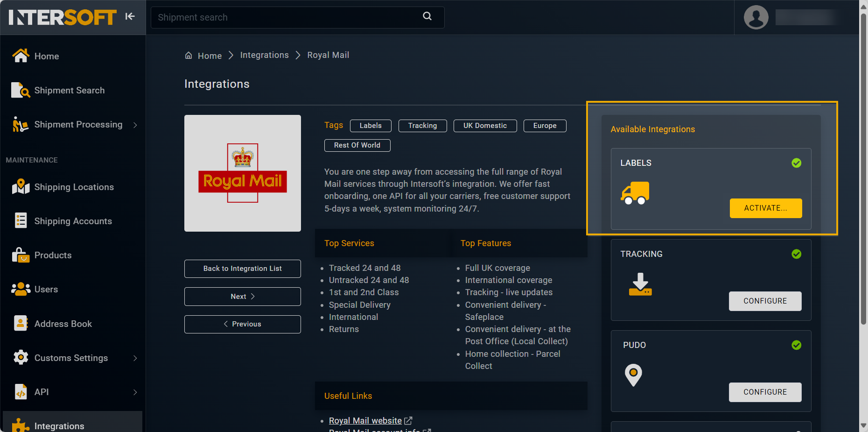Image resolution: width=868 pixels, height=432 pixels.
Task: Go to Home breadcrumb link
Action: coord(210,56)
